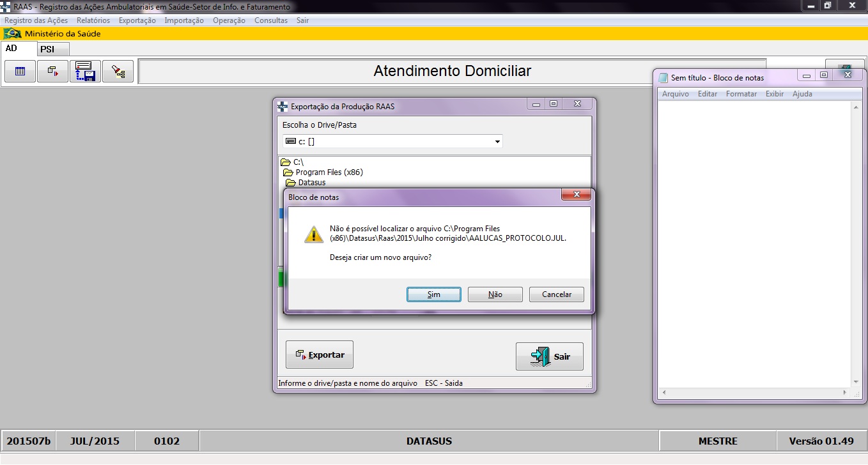The height and width of the screenshot is (465, 868).
Task: Click the RAAS window title bar icon
Action: [6, 6]
